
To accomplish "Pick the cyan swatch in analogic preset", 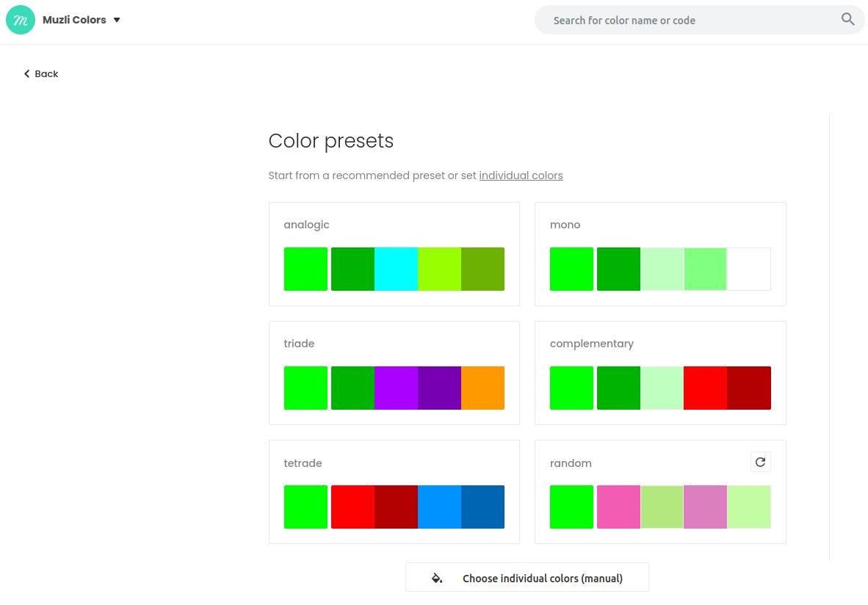I will [396, 269].
